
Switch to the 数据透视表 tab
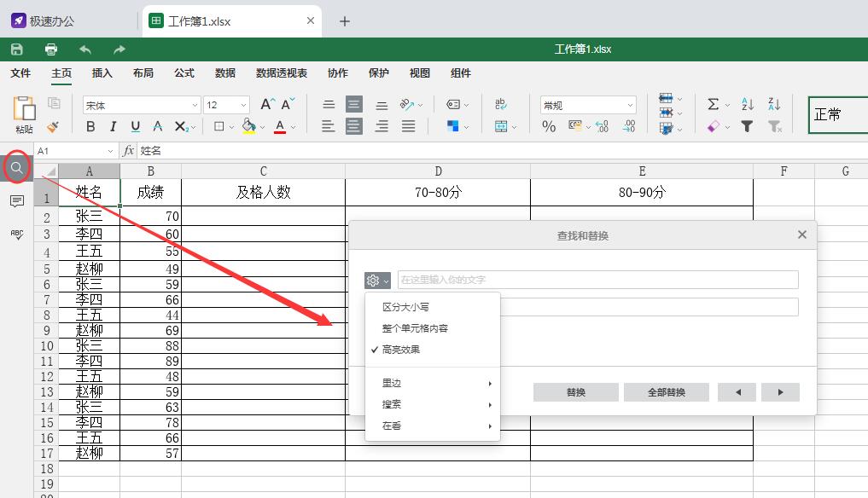[282, 73]
